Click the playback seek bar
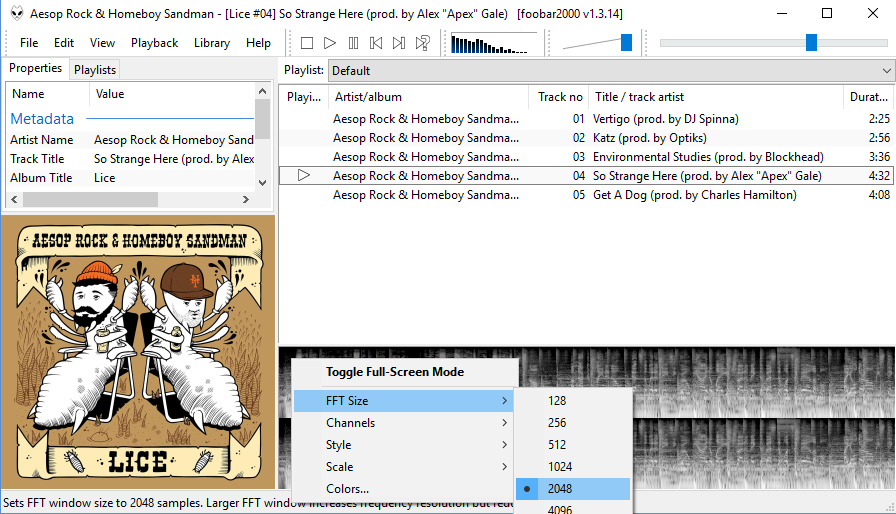The image size is (896, 514). [774, 43]
